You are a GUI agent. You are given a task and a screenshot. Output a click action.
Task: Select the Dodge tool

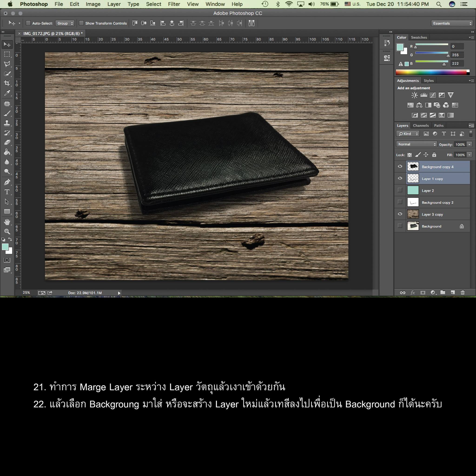click(7, 172)
